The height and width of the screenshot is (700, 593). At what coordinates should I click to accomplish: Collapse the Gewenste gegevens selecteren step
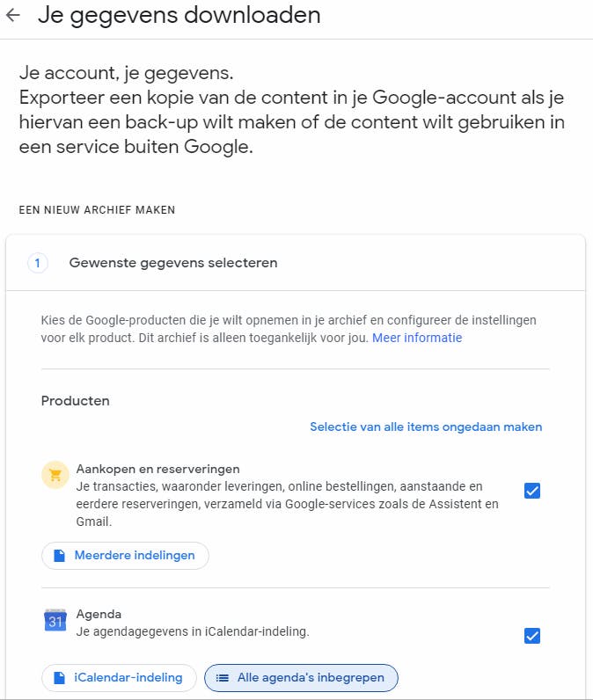pyautogui.click(x=173, y=263)
